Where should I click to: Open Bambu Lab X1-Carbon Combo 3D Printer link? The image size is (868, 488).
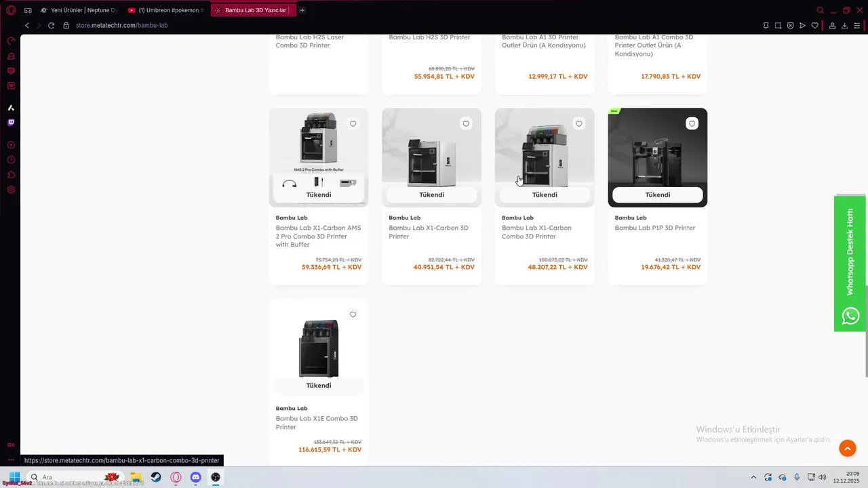(x=536, y=232)
